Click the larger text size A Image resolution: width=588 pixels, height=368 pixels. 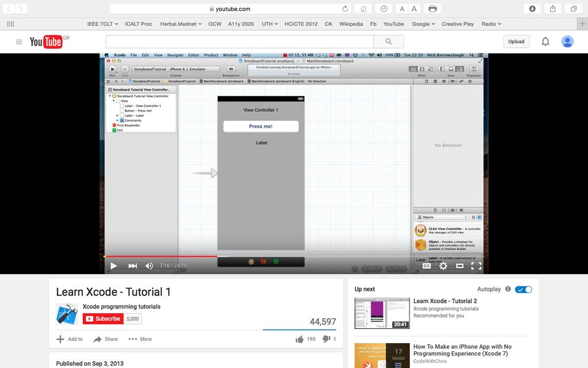click(x=414, y=9)
